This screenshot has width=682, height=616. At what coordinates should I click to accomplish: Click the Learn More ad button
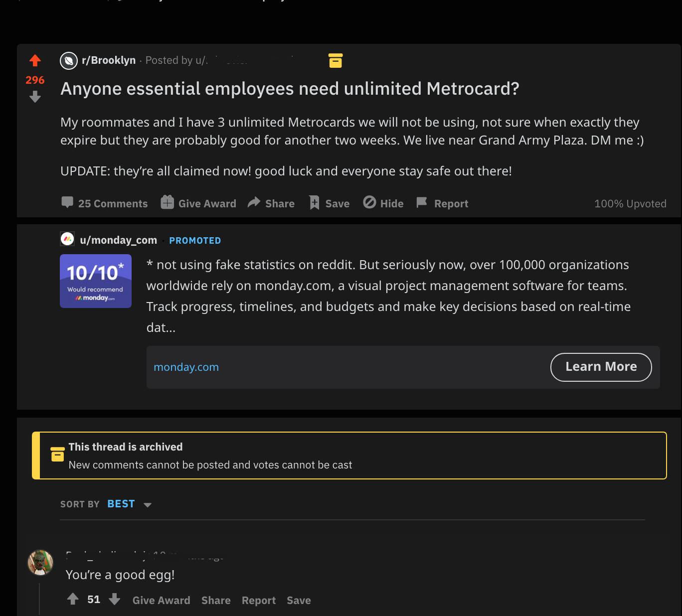(x=600, y=367)
